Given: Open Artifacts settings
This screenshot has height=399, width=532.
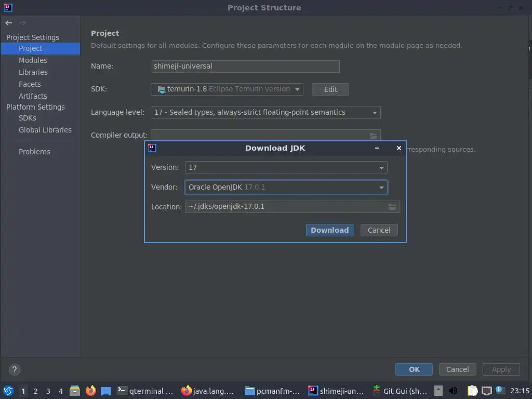Looking at the screenshot, I should (33, 96).
